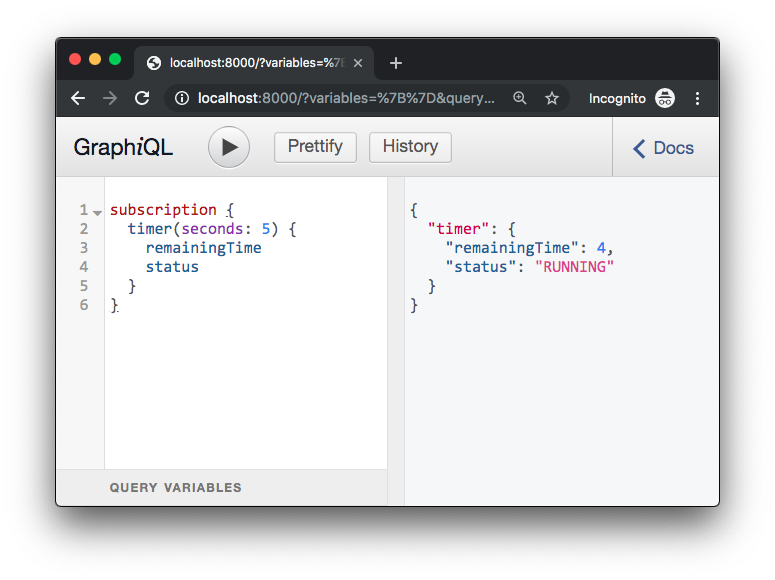775x580 pixels.
Task: Reload the localhost page
Action: 142,98
